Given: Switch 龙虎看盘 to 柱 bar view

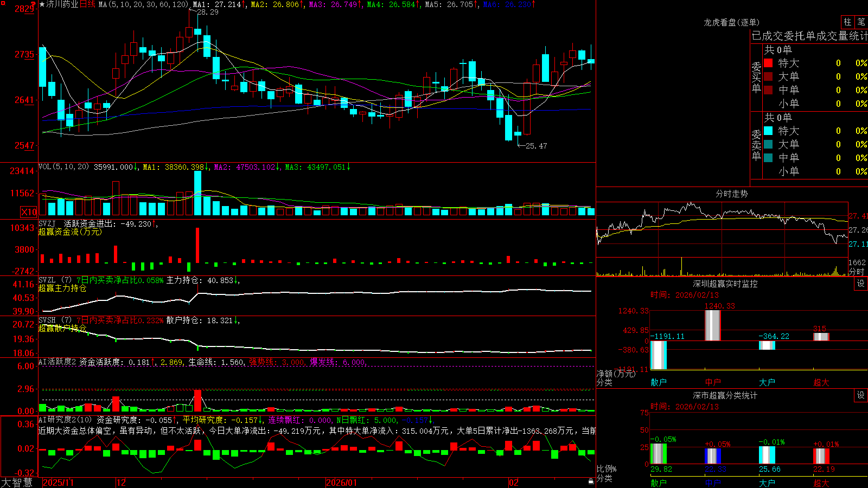Looking at the screenshot, I should [847, 22].
